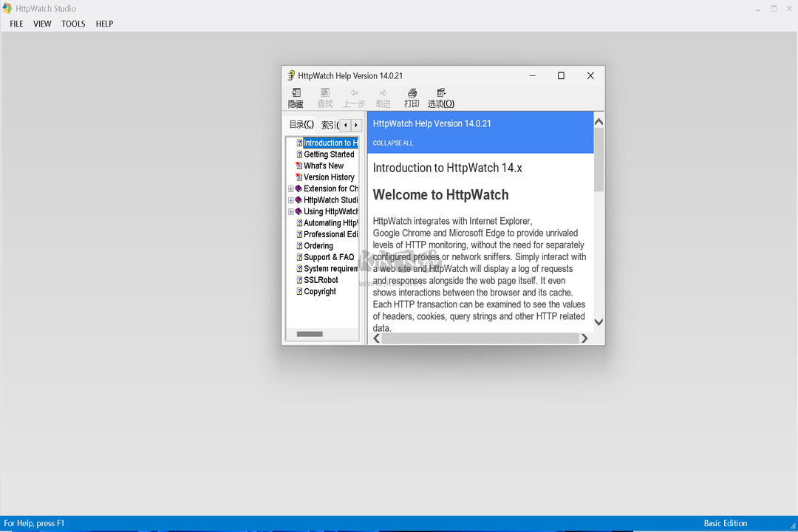Click the Forward (前进) toolbar icon

pos(383,98)
